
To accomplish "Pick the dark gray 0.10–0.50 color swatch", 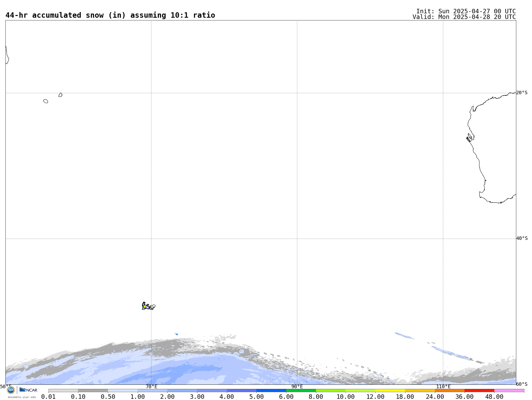I will (93, 391).
